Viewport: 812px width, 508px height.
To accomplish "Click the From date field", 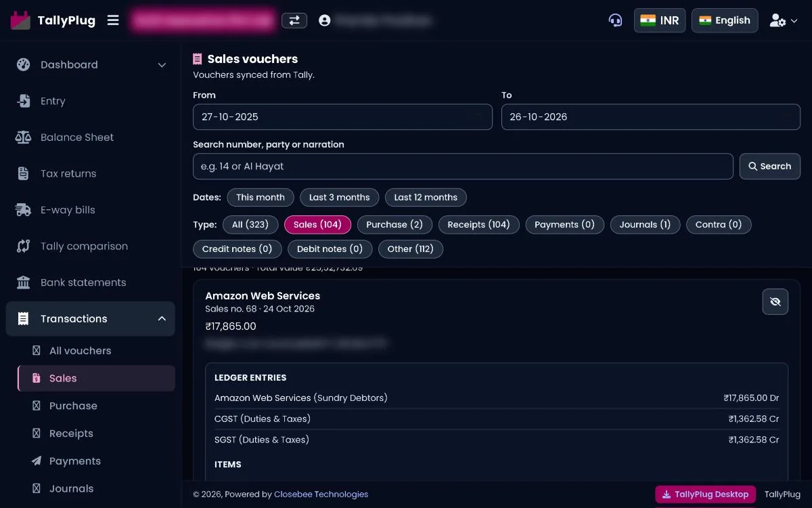I will pos(342,117).
